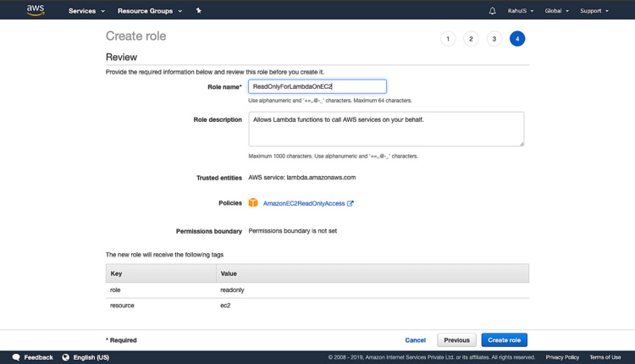Click the Role description text area
This screenshot has width=635, height=364.
point(385,129)
